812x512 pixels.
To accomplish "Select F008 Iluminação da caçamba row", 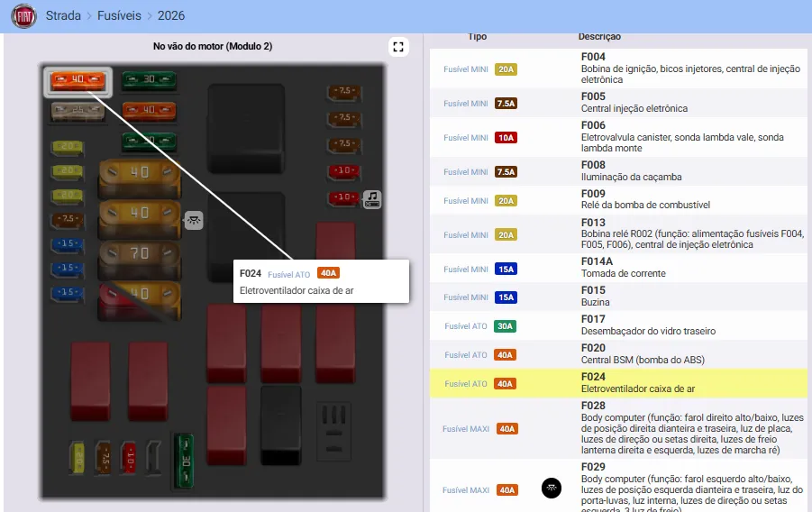I will click(x=618, y=171).
